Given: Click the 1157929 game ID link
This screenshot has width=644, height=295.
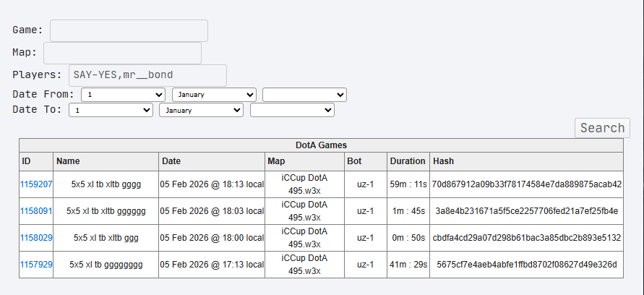Looking at the screenshot, I should coord(36,265).
